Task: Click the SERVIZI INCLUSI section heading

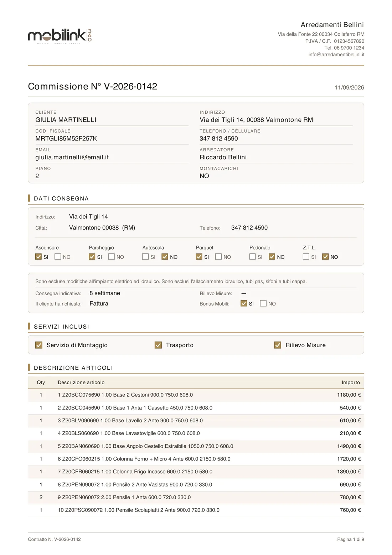Action: 62,327
